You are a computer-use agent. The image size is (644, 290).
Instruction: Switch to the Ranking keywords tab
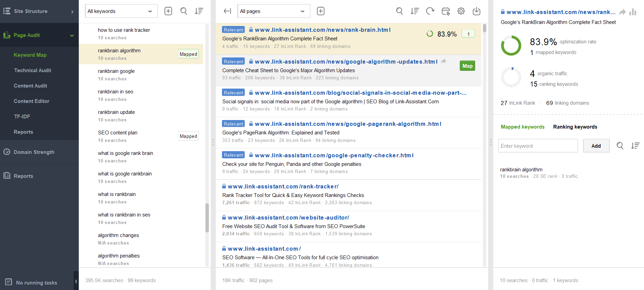click(575, 127)
